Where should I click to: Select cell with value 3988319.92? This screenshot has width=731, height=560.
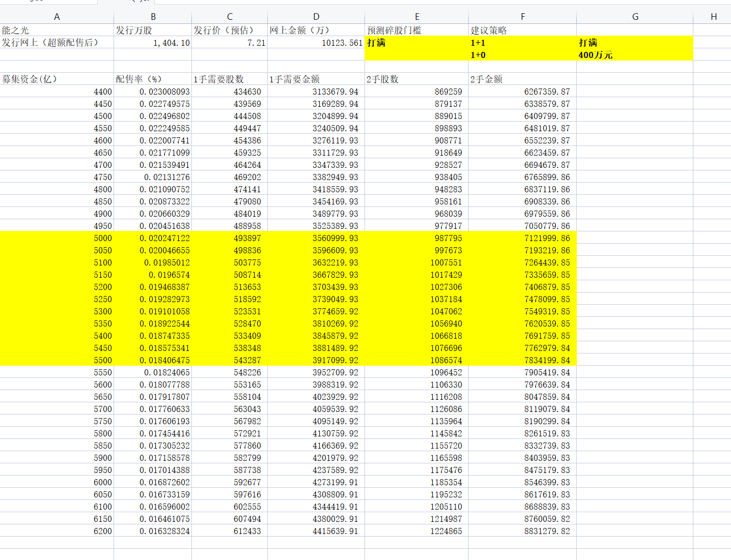[x=316, y=384]
